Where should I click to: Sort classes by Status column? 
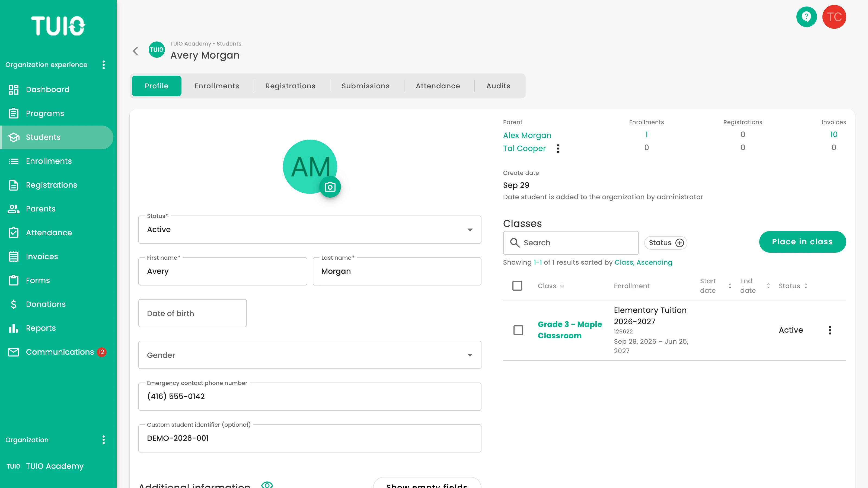[793, 286]
